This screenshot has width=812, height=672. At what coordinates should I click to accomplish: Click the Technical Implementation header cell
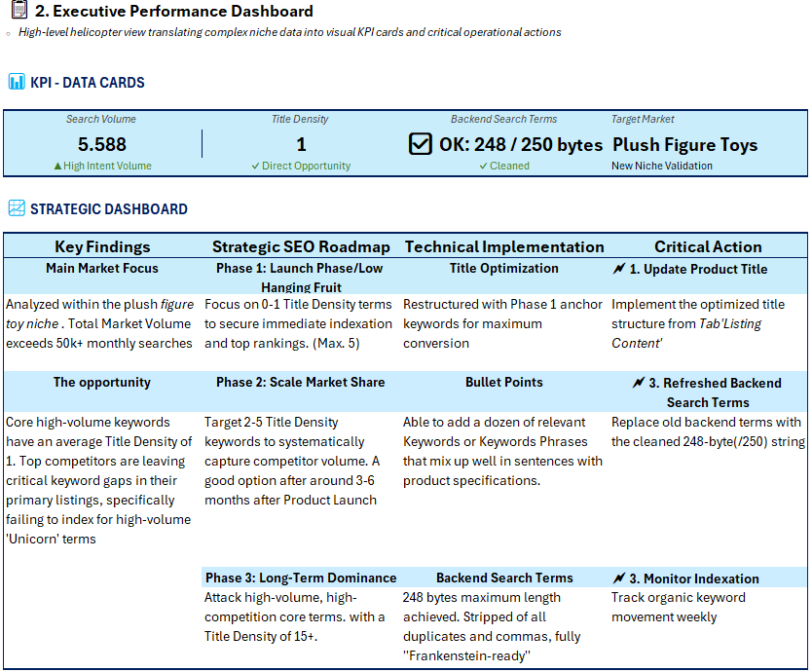point(504,246)
